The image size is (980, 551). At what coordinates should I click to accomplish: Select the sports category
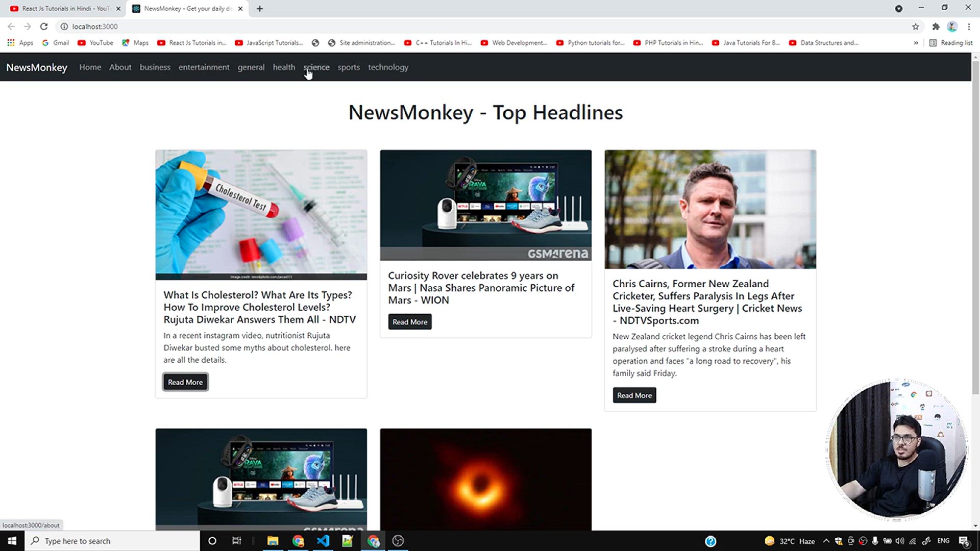pos(349,67)
